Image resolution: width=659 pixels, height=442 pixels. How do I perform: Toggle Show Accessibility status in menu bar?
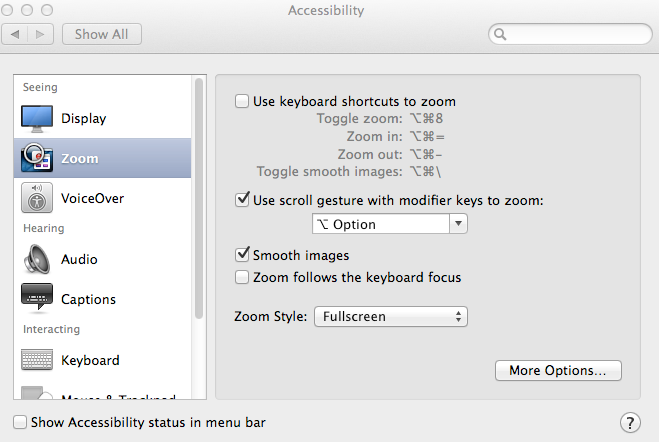(x=20, y=422)
